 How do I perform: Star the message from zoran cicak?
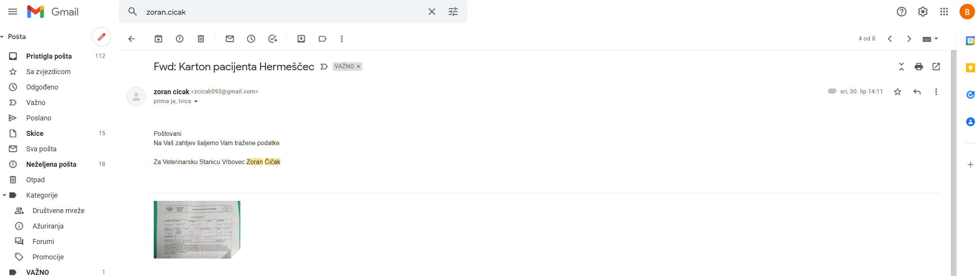pyautogui.click(x=898, y=91)
